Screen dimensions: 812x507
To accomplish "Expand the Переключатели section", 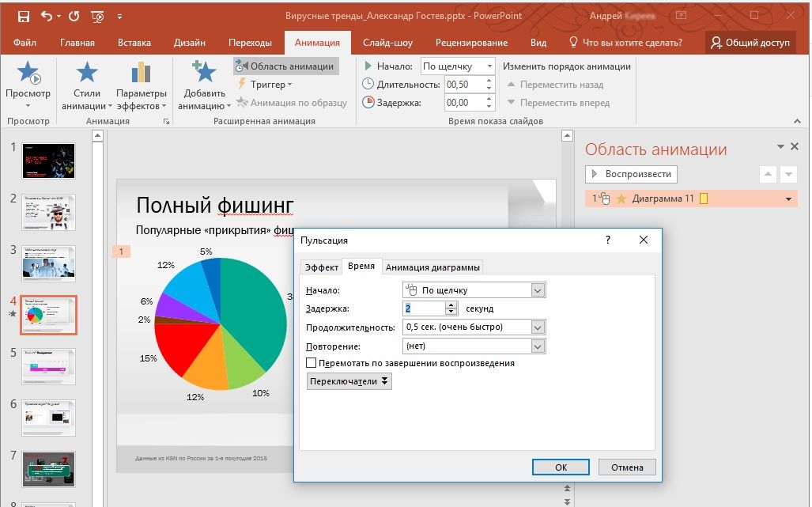I will pos(349,380).
